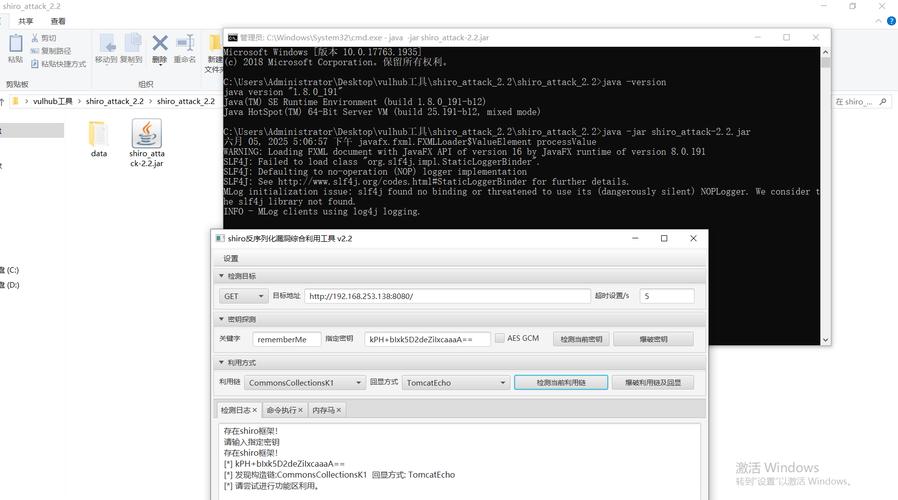The image size is (898, 500).
Task: Click the Rename icon in Explorer ribbon
Action: [x=185, y=42]
